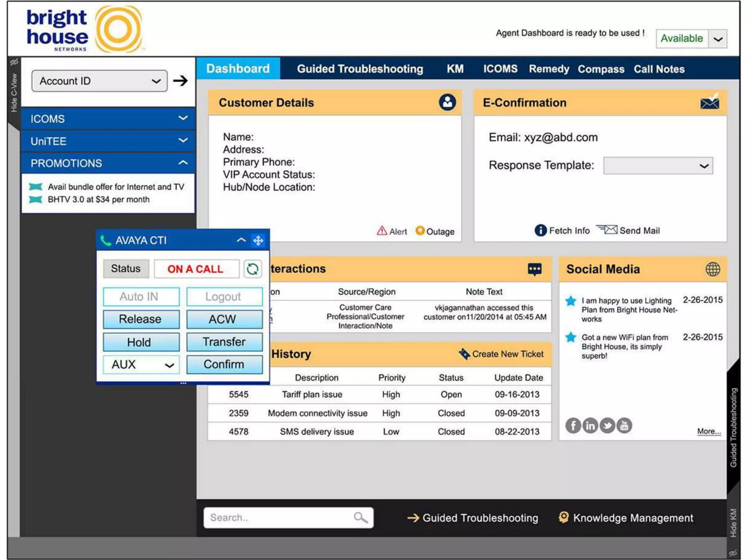The image size is (747, 560).
Task: Click the Release button
Action: [x=141, y=319]
